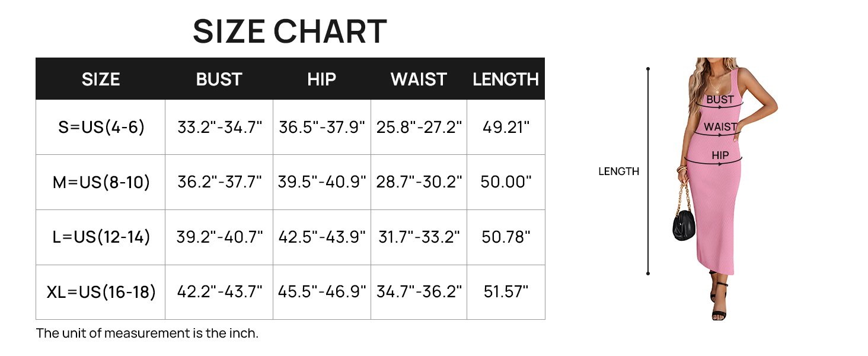Select the S=US(4-6) size row label
Viewport: 868px width, 356px height.
[x=101, y=127]
